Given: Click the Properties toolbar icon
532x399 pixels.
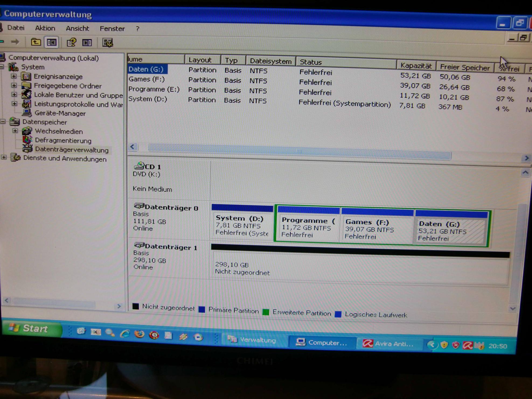Looking at the screenshot, I should tap(71, 43).
